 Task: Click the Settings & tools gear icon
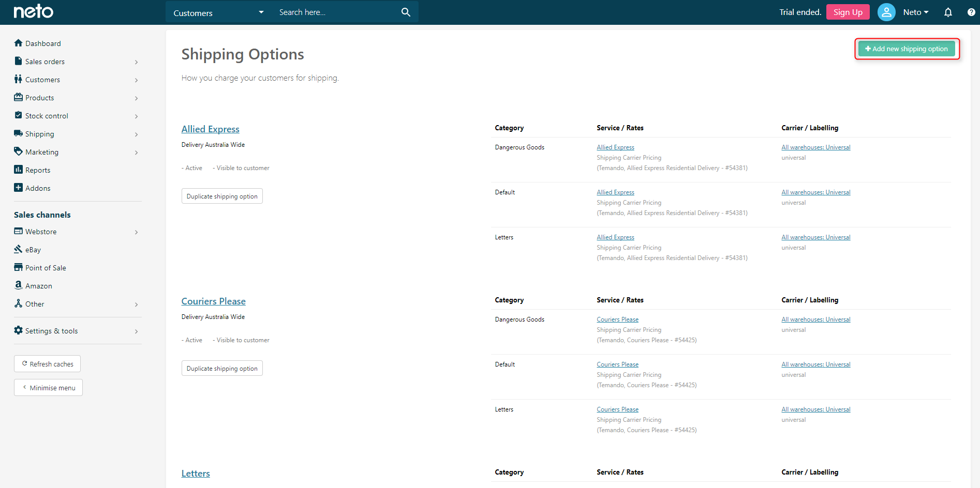[19, 330]
